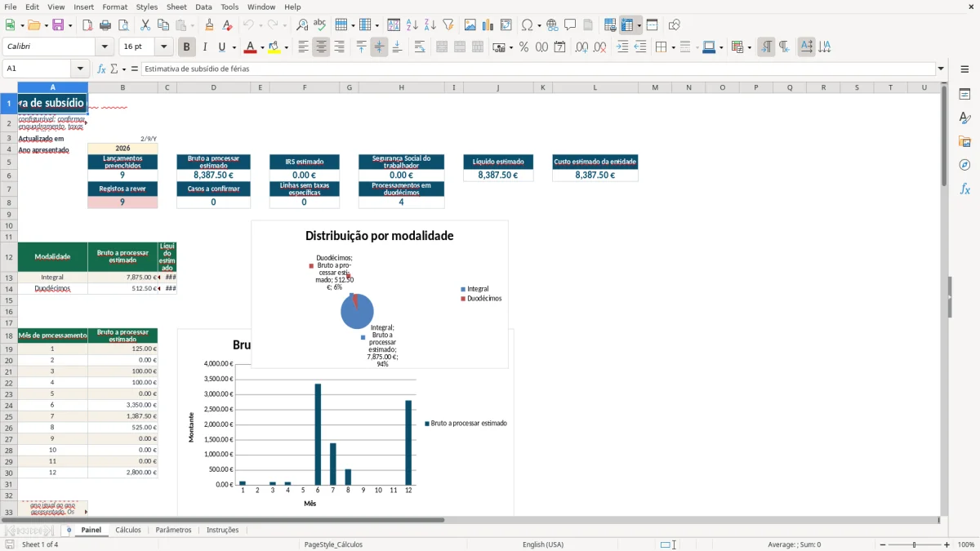Image resolution: width=980 pixels, height=551 pixels.
Task: Toggle Center Horizontally alignment
Action: (x=321, y=47)
